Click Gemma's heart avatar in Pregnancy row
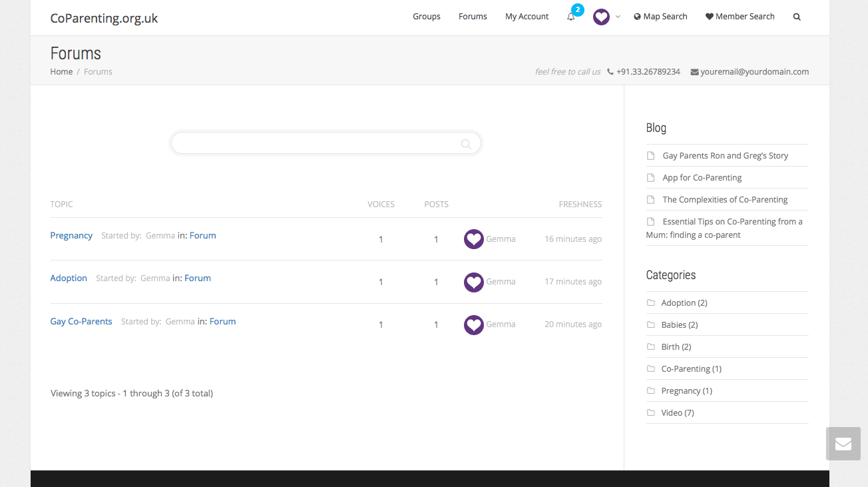 474,239
